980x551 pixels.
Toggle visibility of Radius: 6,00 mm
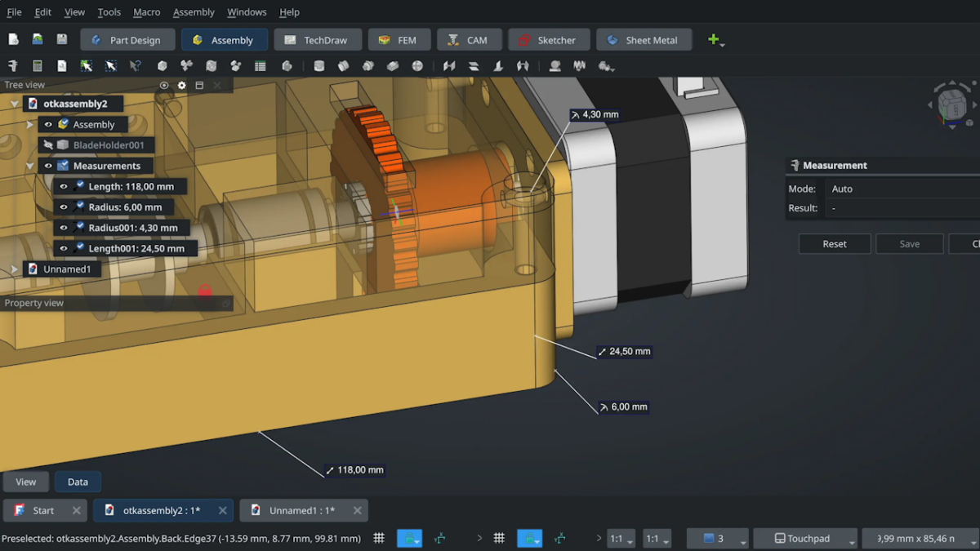coord(65,207)
